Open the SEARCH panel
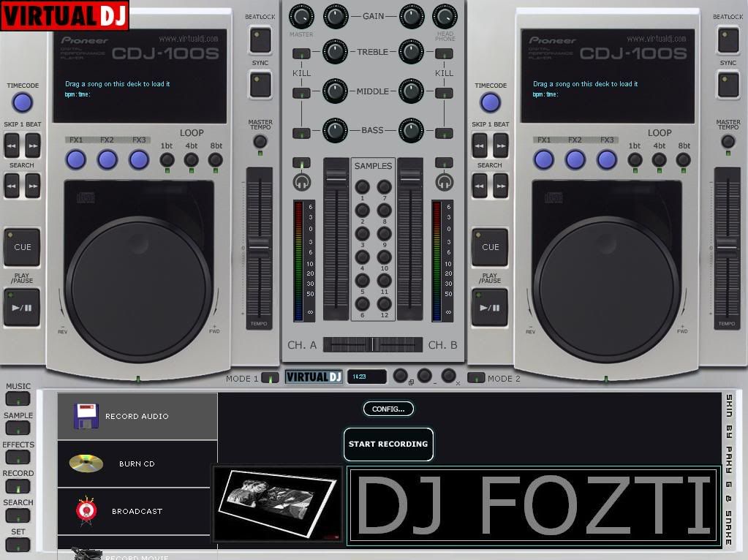 [x=18, y=515]
